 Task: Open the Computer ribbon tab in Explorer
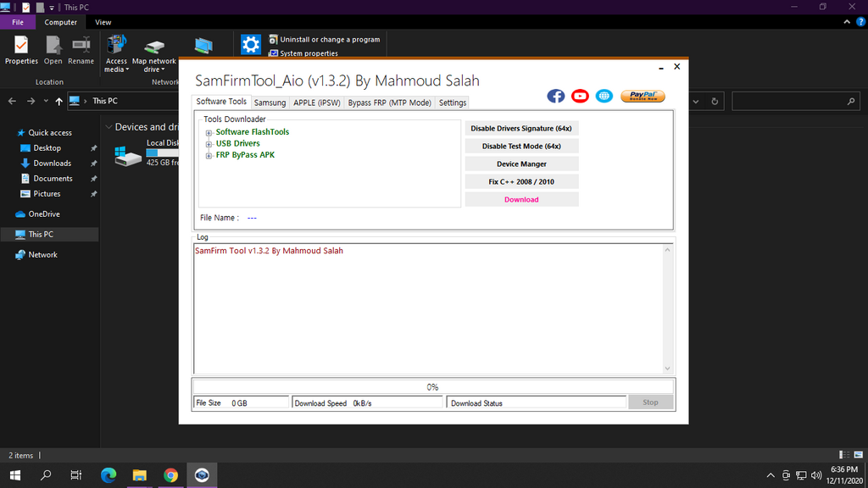60,22
